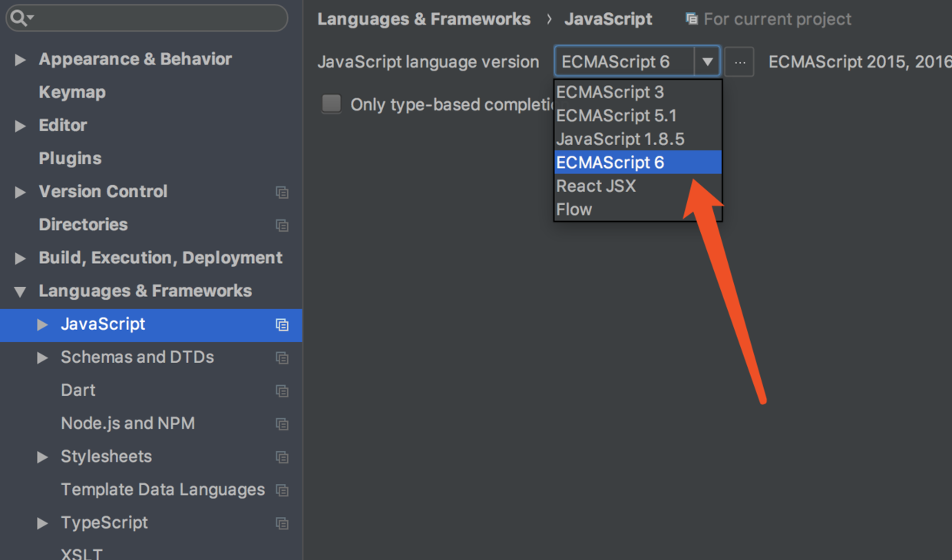Click project-level icon next to Dart
The height and width of the screenshot is (560, 952).
coord(282,391)
